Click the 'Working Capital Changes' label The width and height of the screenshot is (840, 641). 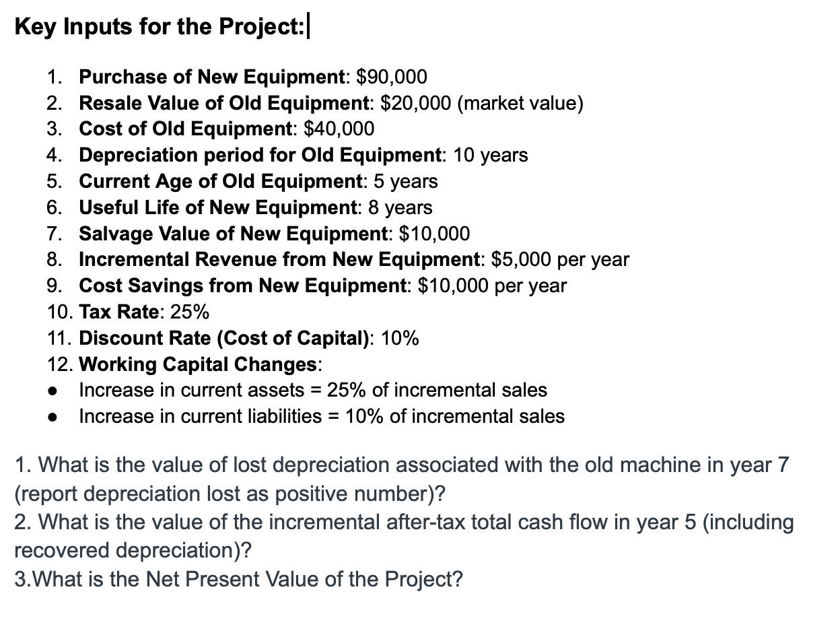pyautogui.click(x=199, y=364)
